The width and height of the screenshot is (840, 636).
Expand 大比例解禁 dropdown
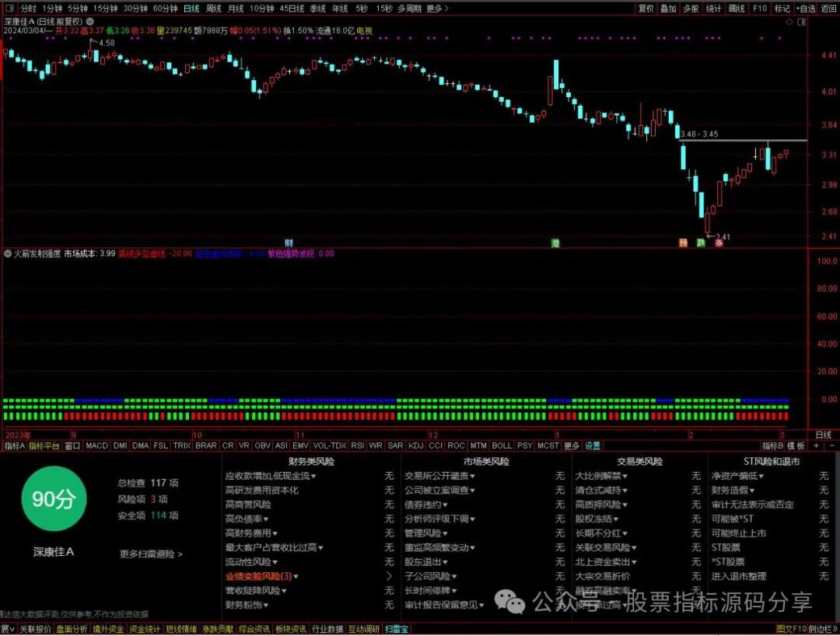[x=601, y=476]
